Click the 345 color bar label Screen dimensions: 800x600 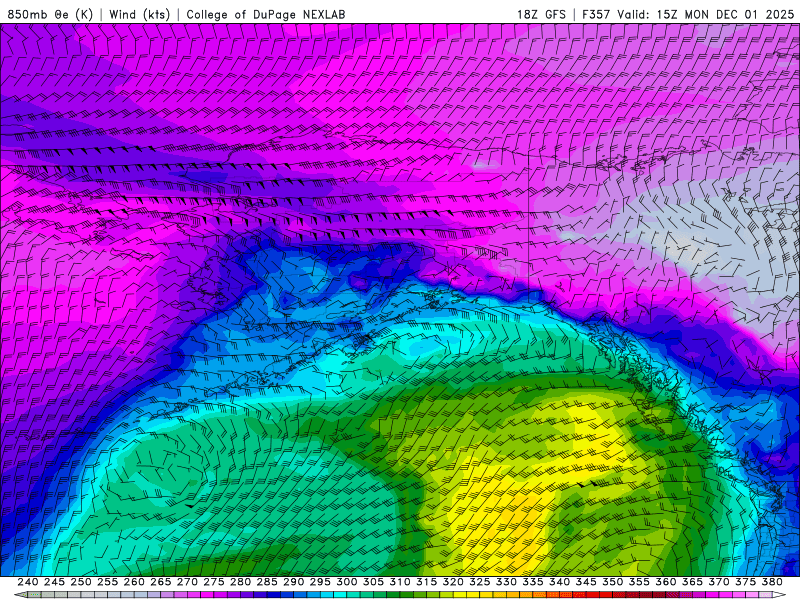pyautogui.click(x=585, y=582)
